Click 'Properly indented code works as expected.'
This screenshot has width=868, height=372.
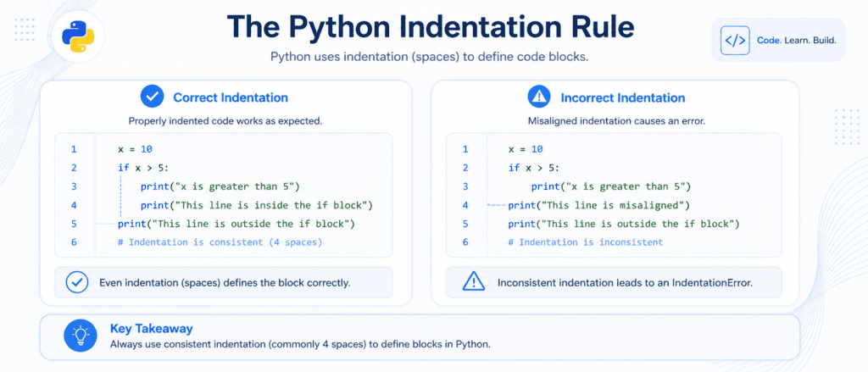pos(225,120)
